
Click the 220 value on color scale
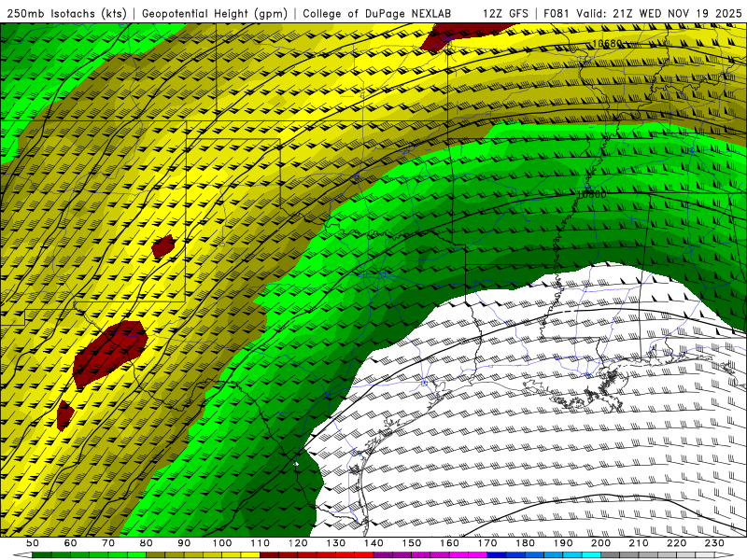tap(677, 543)
